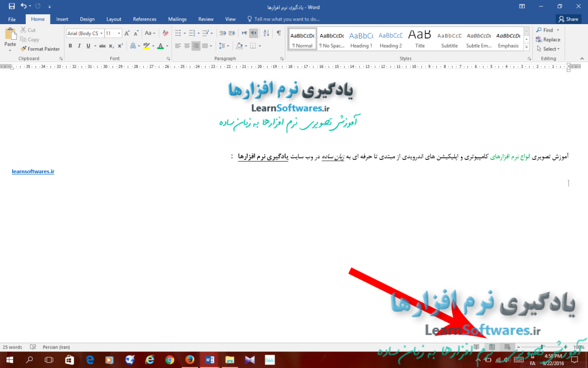The width and height of the screenshot is (588, 368).
Task: Expand the Styles gallery More arrow
Action: [527, 47]
